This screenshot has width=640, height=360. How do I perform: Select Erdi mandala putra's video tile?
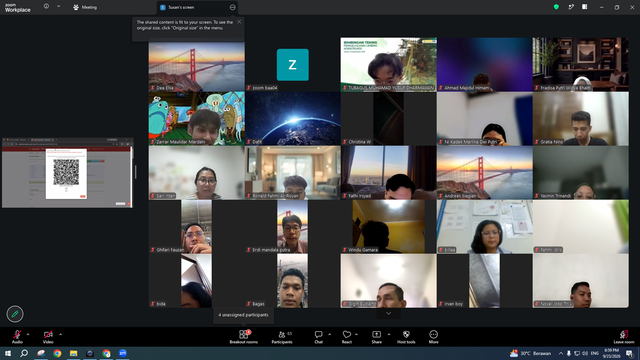(293, 227)
